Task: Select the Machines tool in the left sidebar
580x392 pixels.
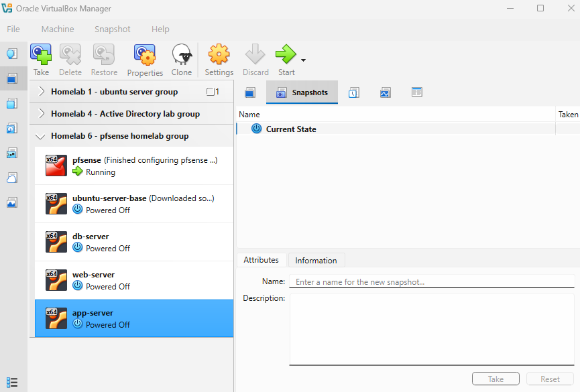Action: point(12,78)
